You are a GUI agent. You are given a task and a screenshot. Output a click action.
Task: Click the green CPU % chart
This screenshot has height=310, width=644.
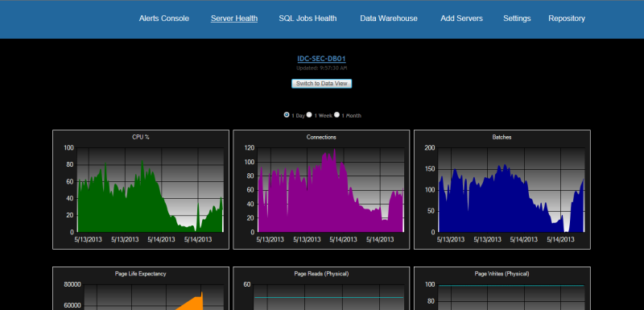(x=141, y=190)
